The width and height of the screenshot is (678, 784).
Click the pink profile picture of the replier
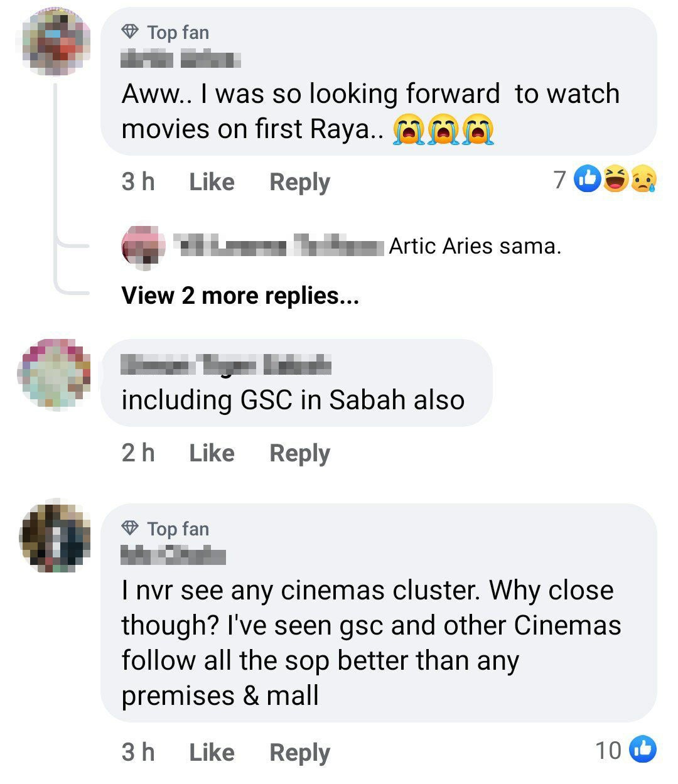(143, 246)
